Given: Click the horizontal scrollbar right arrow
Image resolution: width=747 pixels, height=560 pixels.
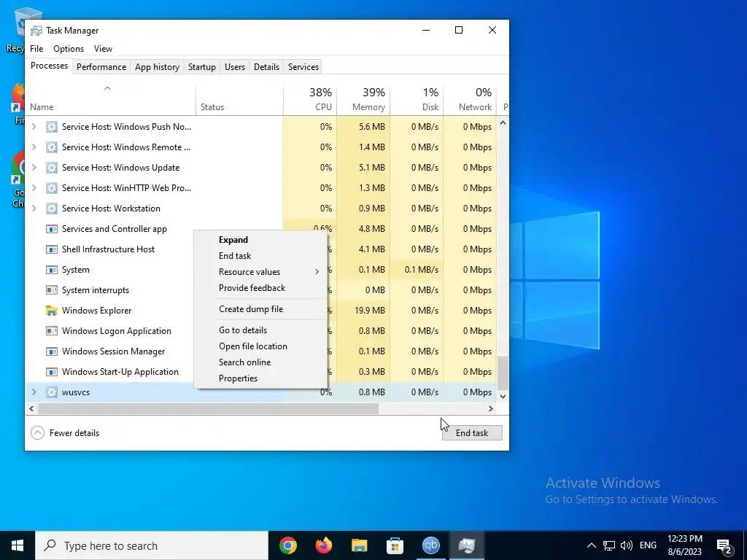Looking at the screenshot, I should pyautogui.click(x=491, y=408).
